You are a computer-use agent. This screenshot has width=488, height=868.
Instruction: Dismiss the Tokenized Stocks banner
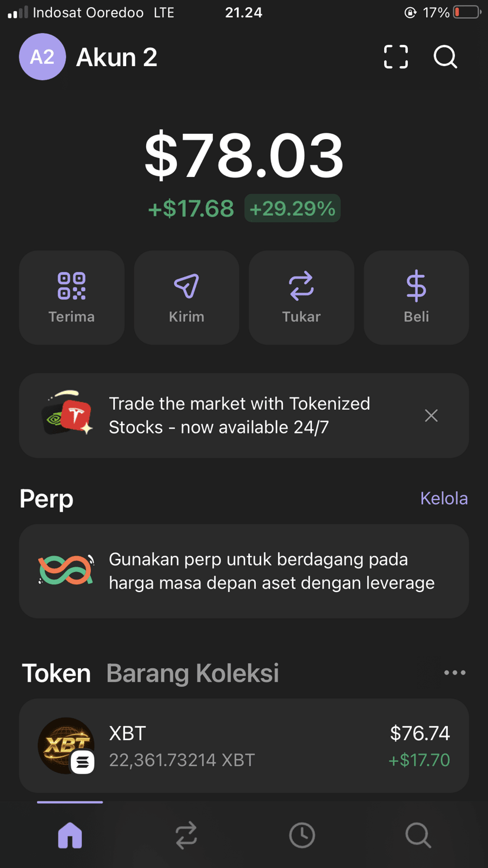431,416
